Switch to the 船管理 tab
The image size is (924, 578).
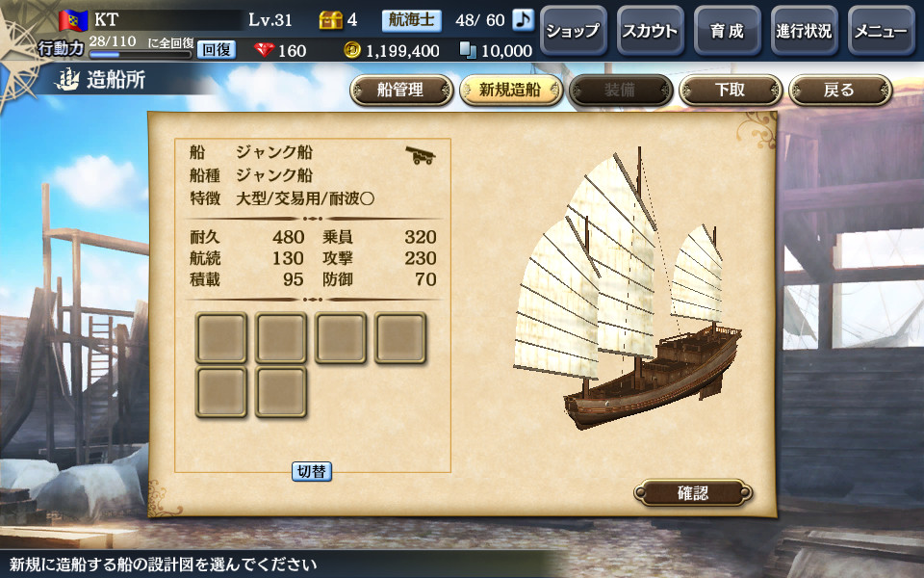click(x=401, y=91)
